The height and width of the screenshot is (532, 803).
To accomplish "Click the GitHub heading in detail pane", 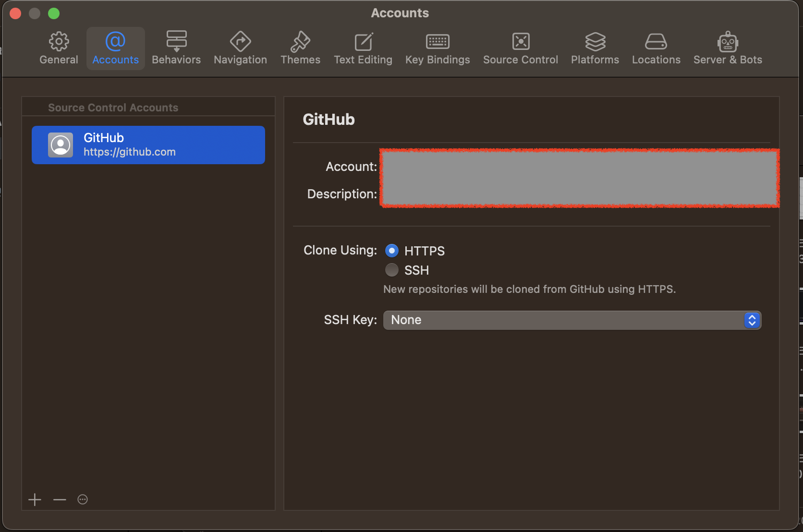I will (328, 119).
